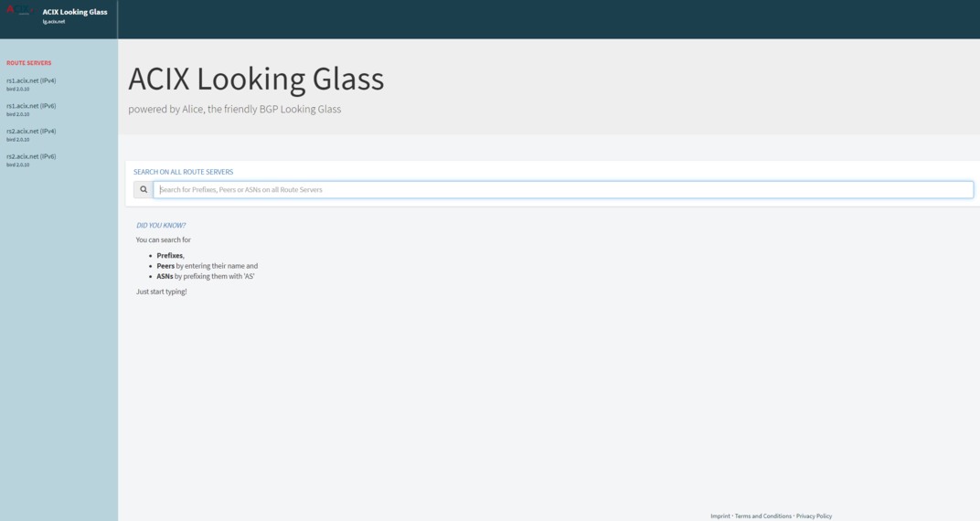Open the Privacy Policy footer link

(x=814, y=516)
